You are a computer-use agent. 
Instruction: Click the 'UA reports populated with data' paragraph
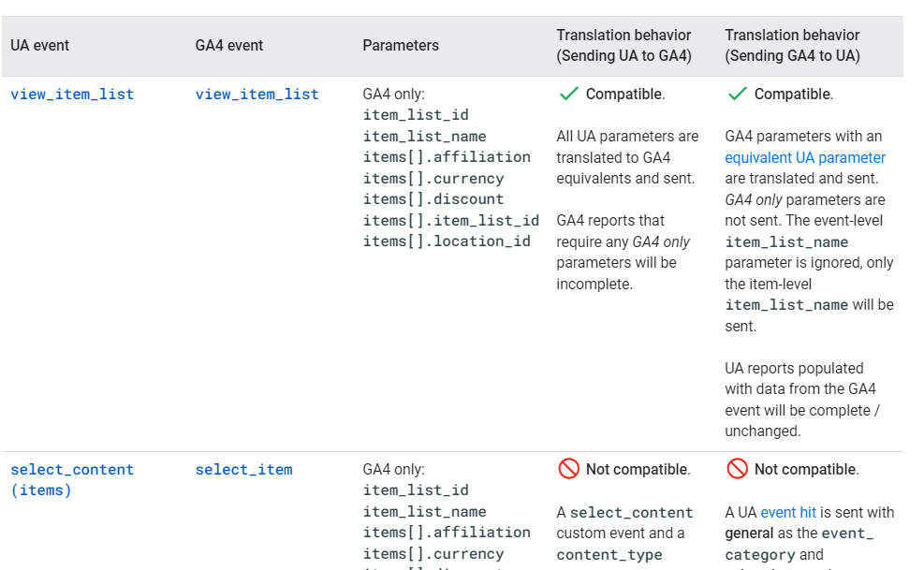802,400
